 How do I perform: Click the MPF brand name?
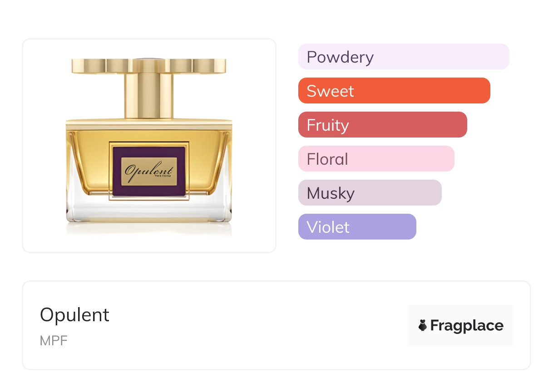coord(54,341)
